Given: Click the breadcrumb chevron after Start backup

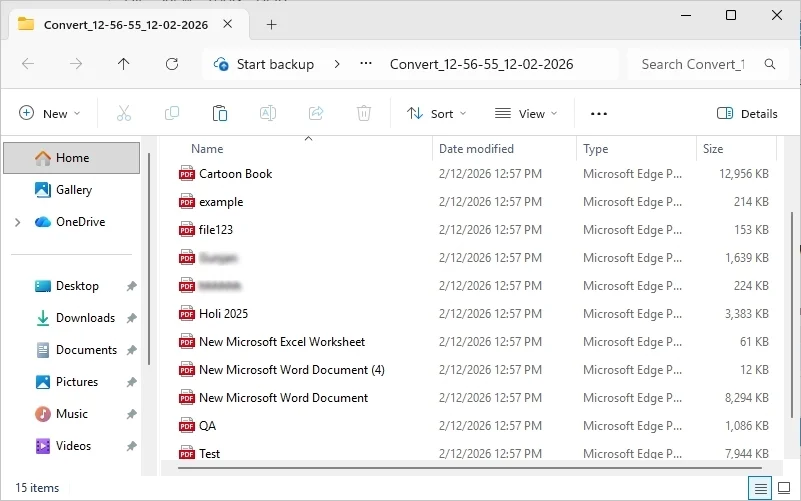Looking at the screenshot, I should [337, 64].
